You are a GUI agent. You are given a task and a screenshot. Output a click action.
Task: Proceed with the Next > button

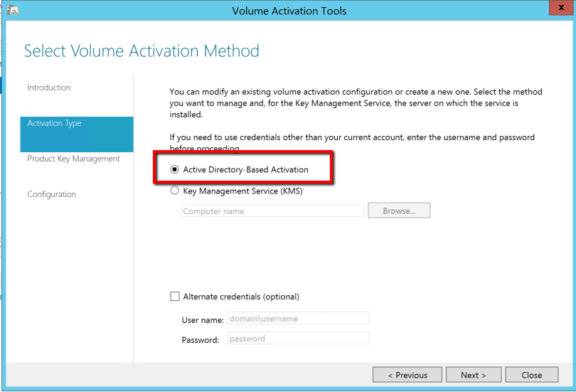[473, 375]
